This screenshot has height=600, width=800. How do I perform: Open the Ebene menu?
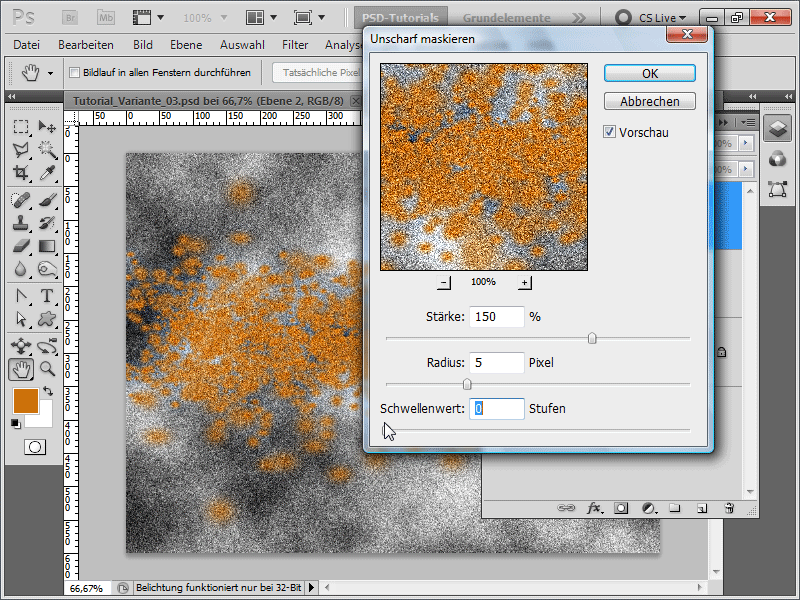point(186,45)
